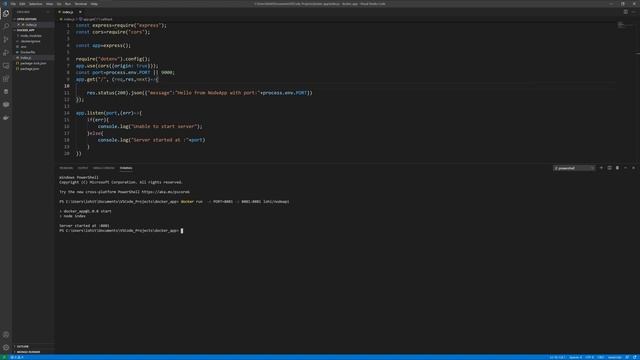The image size is (640, 360).
Task: Open the Run and Debug view
Action: coord(6,53)
